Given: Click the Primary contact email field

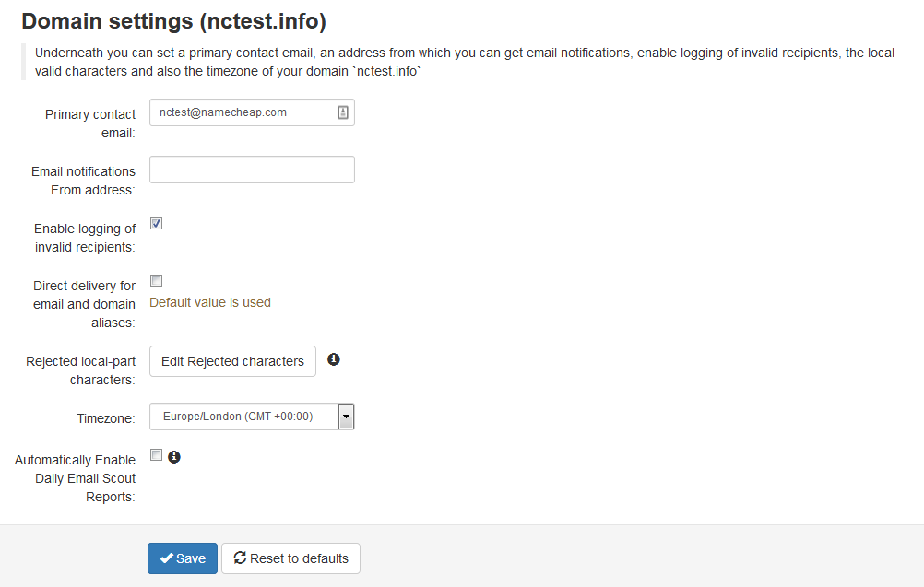Looking at the screenshot, I should [252, 112].
